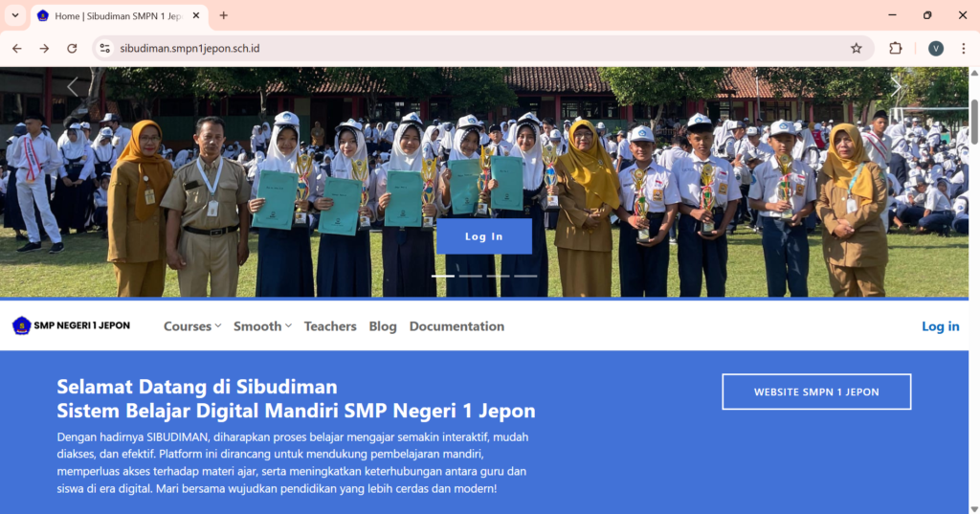Click the SMP Negeri 1 Jepon logo
This screenshot has width=980, height=514.
point(71,325)
